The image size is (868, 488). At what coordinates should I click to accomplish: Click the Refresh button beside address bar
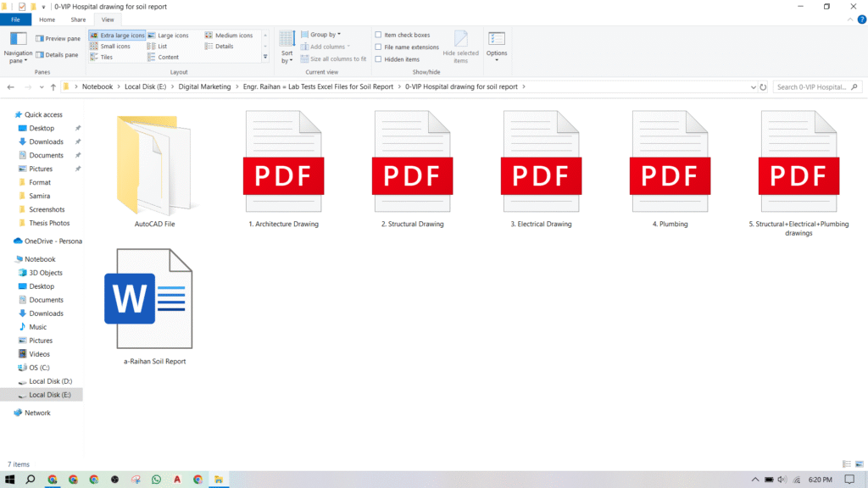[763, 86]
